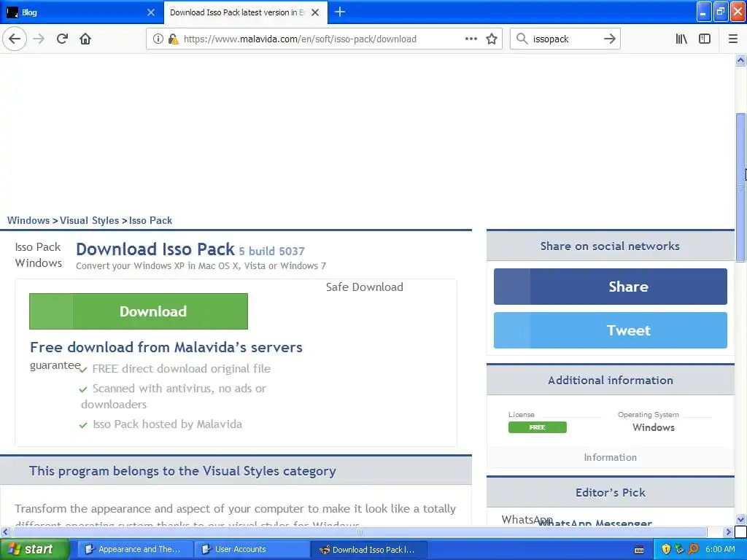Screen dimensions: 747x560
Task: Open the Library bookmarks icon
Action: pyautogui.click(x=681, y=39)
